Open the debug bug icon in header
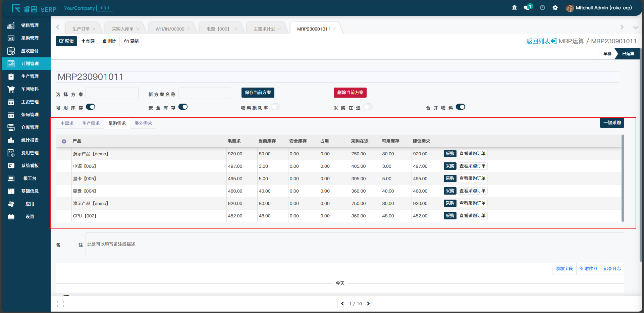This screenshot has width=644, height=313. (514, 8)
